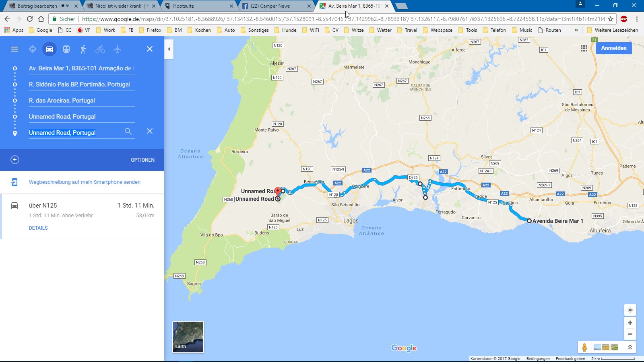Choose cycling travel mode
The width and height of the screenshot is (644, 362).
pyautogui.click(x=100, y=49)
